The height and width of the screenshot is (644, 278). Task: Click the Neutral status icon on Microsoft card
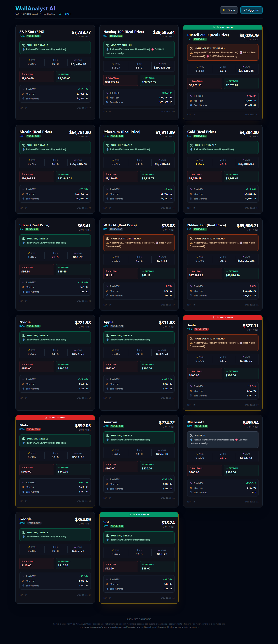click(x=191, y=435)
